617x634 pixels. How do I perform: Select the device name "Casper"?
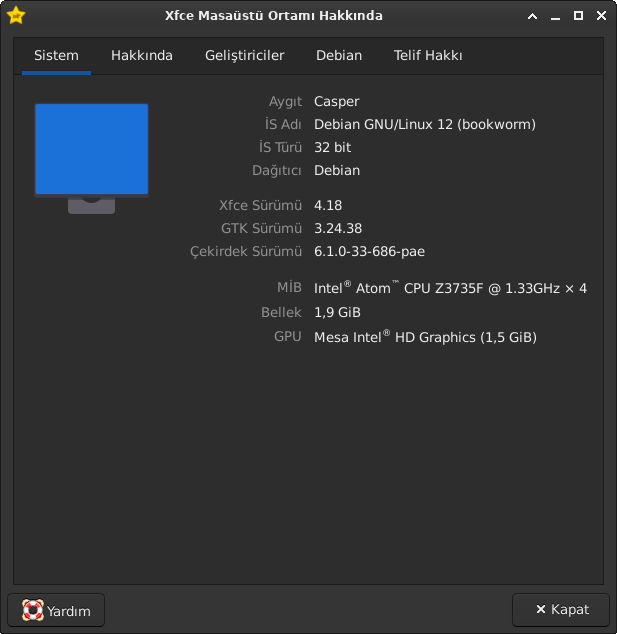pyautogui.click(x=336, y=101)
